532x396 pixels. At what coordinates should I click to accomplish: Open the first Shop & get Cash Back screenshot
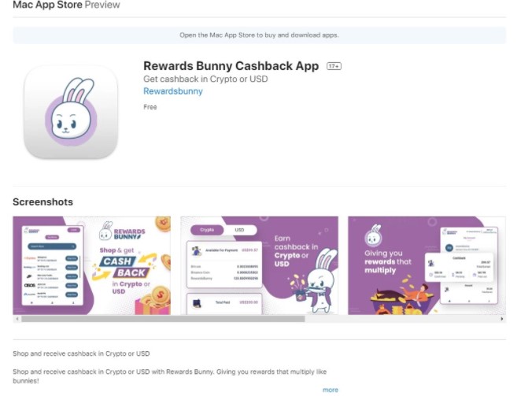(x=91, y=265)
